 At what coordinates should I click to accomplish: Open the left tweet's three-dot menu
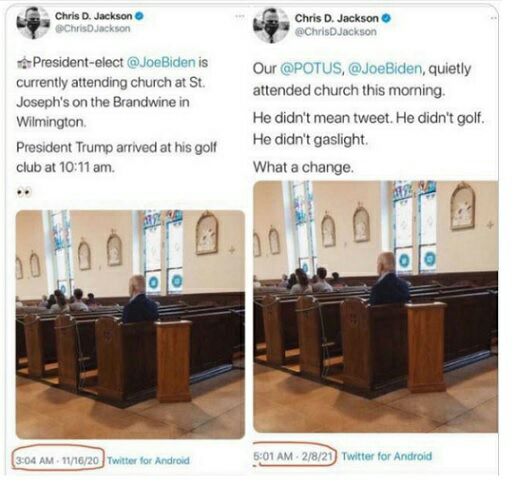(x=240, y=16)
